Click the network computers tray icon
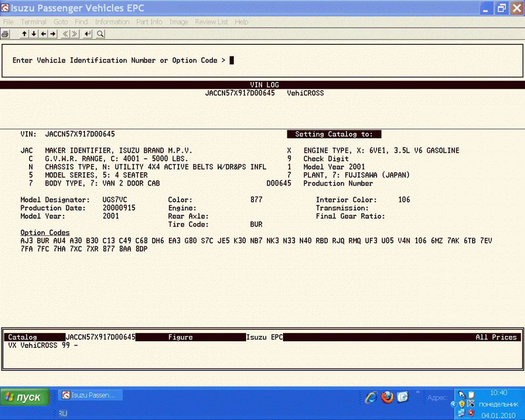The height and width of the screenshot is (420, 525). tap(462, 413)
